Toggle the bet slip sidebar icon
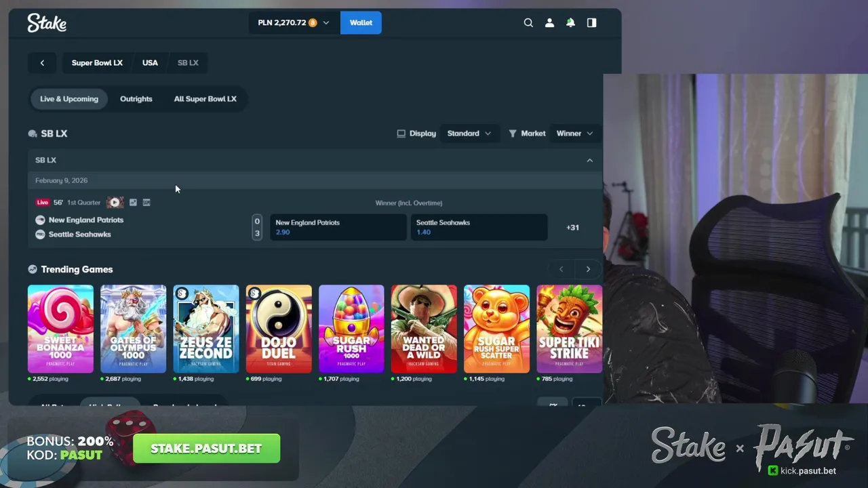This screenshot has height=488, width=868. pos(591,22)
